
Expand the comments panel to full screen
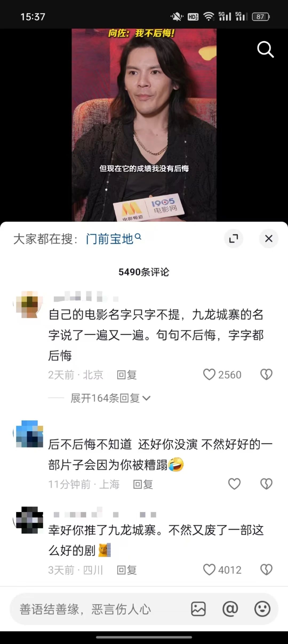pyautogui.click(x=234, y=238)
